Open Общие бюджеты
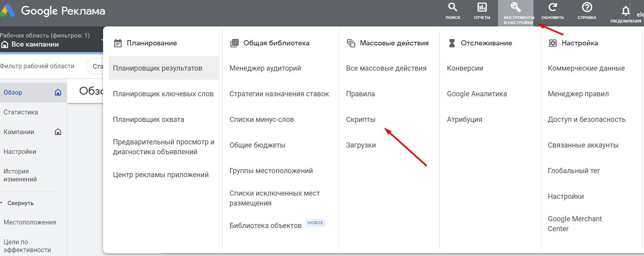 coord(257,145)
